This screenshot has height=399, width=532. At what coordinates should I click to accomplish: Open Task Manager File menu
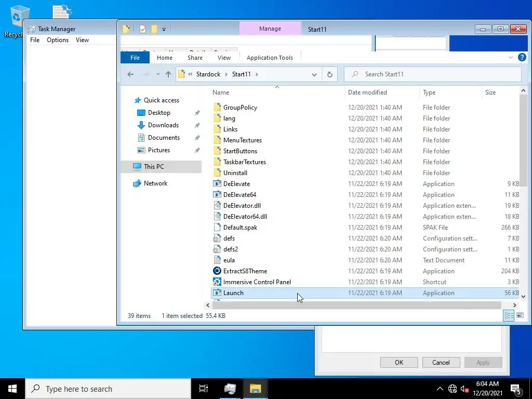(x=35, y=40)
